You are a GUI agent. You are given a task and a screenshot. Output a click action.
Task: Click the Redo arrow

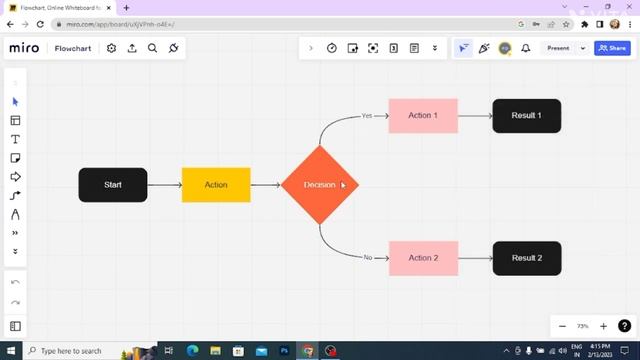point(15,302)
